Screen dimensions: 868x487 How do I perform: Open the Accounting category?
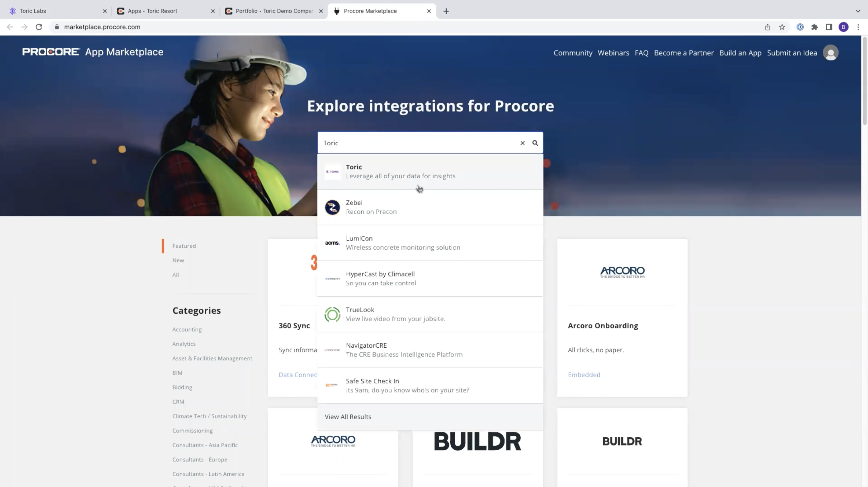coord(187,329)
